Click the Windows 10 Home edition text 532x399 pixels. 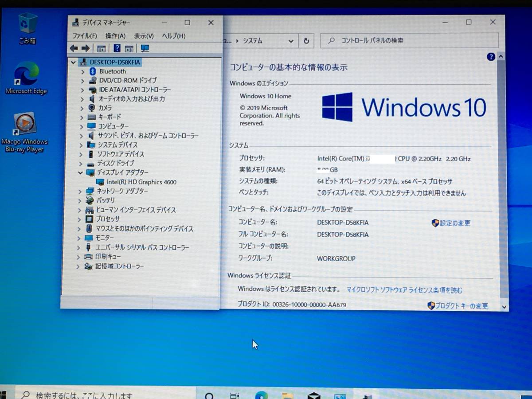[x=266, y=96]
